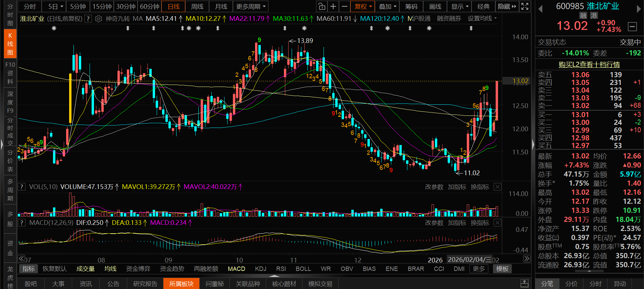Screen dimensions: 644x289
Task: Open the 所属板块 tab
Action: coord(181,284)
